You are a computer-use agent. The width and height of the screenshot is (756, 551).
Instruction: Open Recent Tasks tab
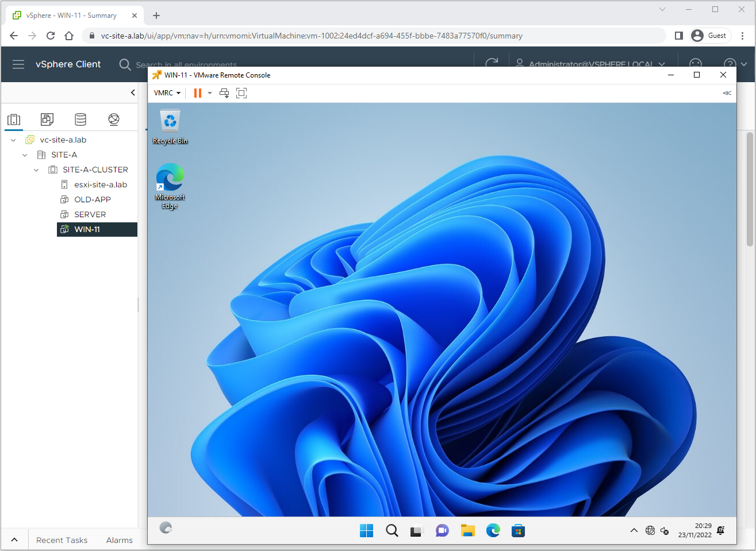(x=62, y=540)
